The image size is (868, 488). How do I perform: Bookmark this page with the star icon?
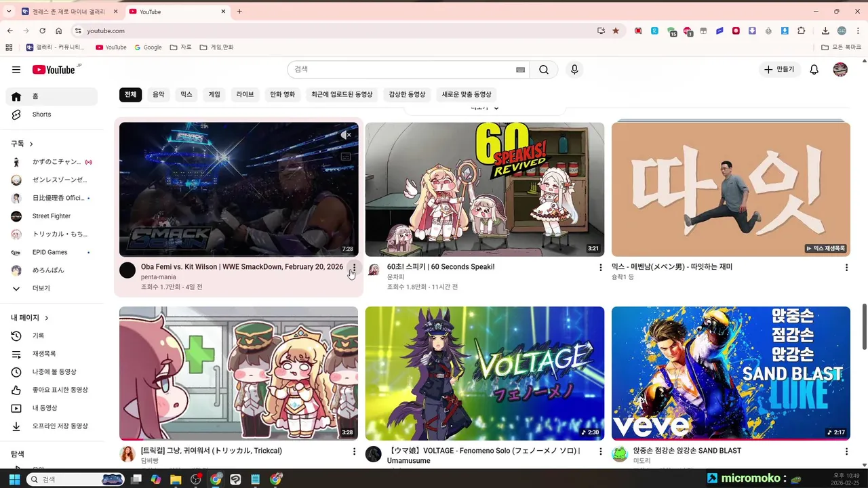(x=616, y=30)
